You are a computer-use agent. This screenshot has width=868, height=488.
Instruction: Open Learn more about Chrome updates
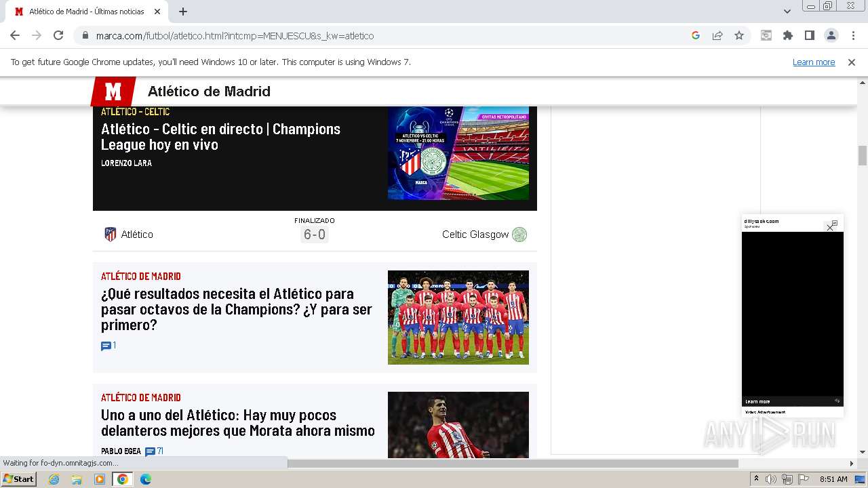coord(814,62)
